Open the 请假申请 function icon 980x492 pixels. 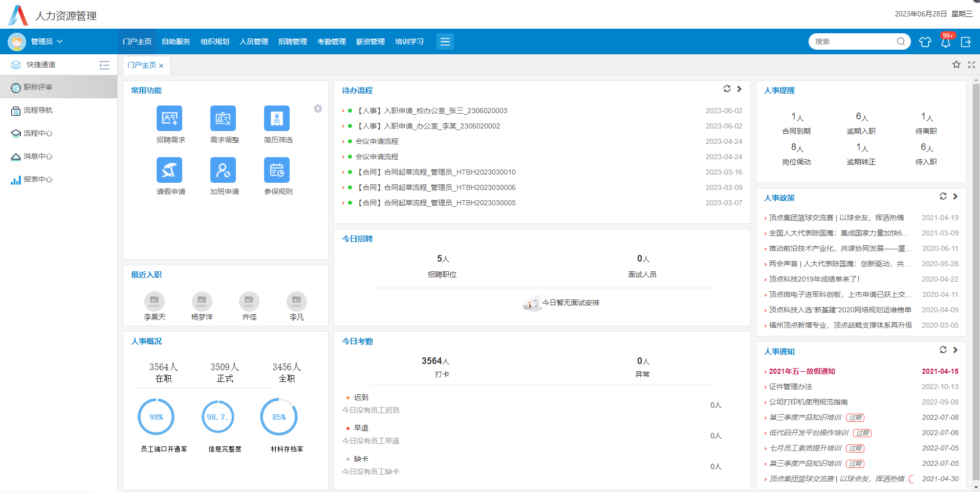click(169, 170)
